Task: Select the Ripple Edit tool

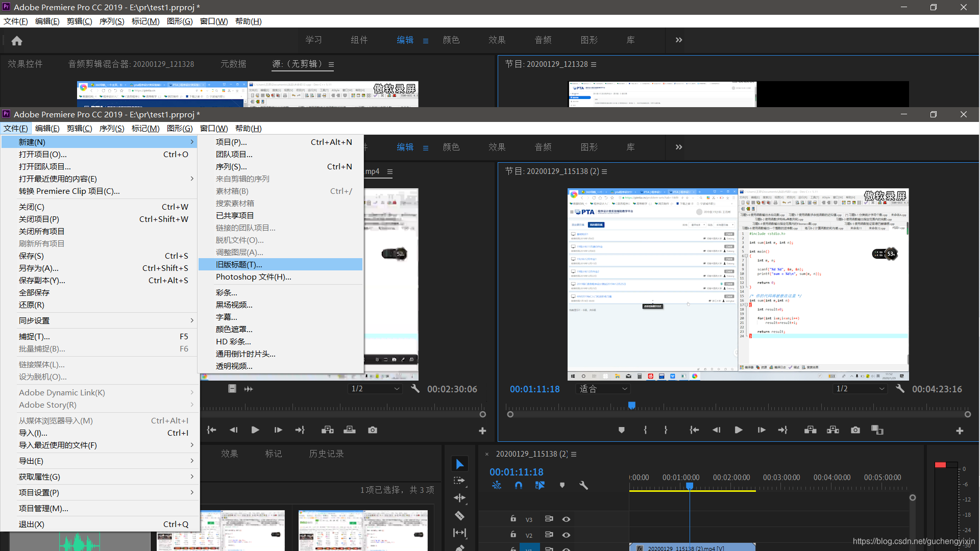Action: 459,498
